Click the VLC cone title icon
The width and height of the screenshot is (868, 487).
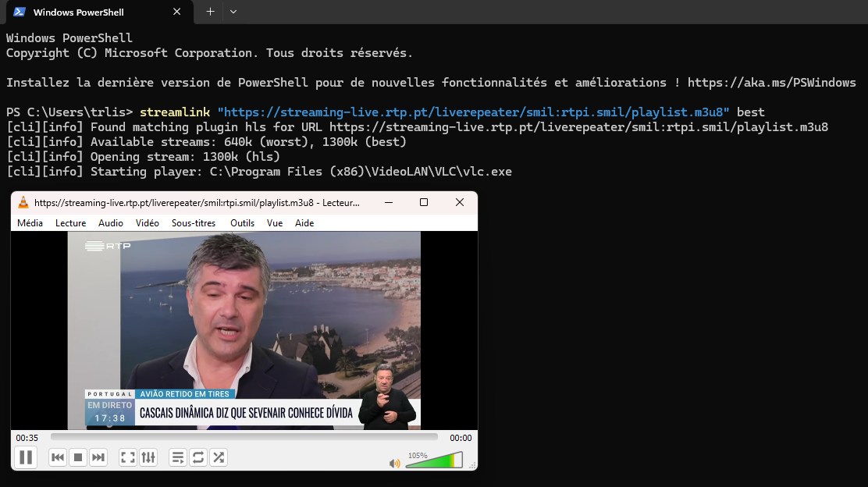pos(23,203)
